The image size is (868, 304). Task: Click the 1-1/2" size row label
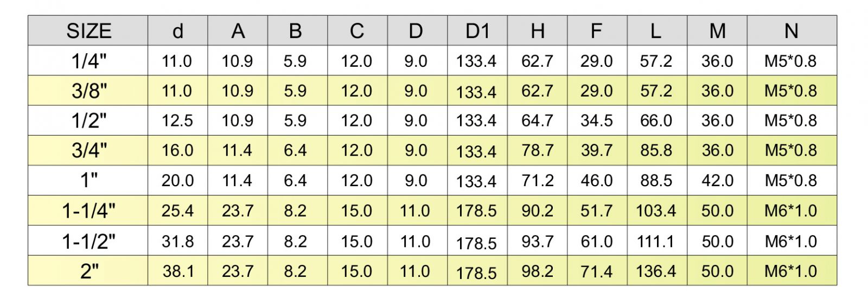coord(89,241)
